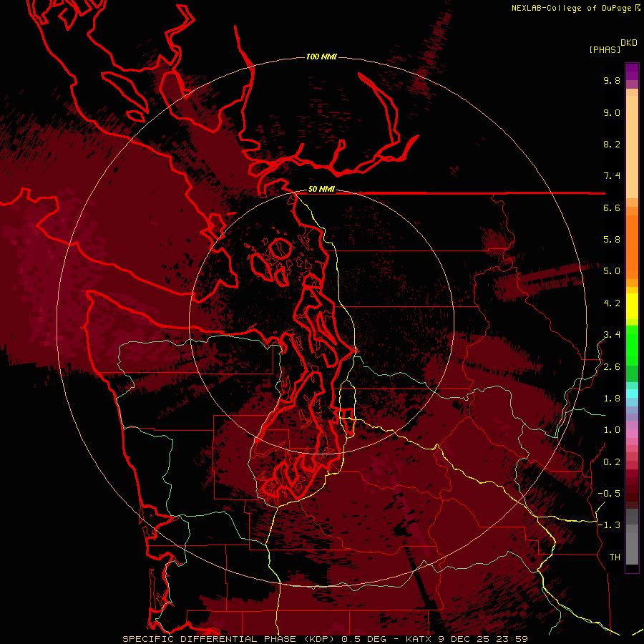The image size is (644, 644).
Task: Click the yellow band of the color scale
Action: [x=632, y=306]
